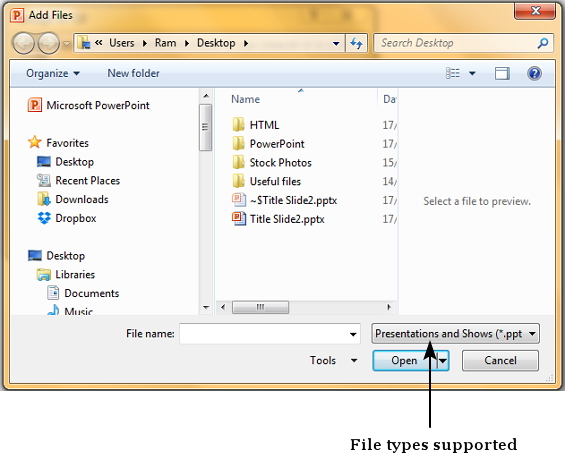Select Microsoft PowerPoint in the navigation pane
Screen dimensions: 565x461
(89, 105)
